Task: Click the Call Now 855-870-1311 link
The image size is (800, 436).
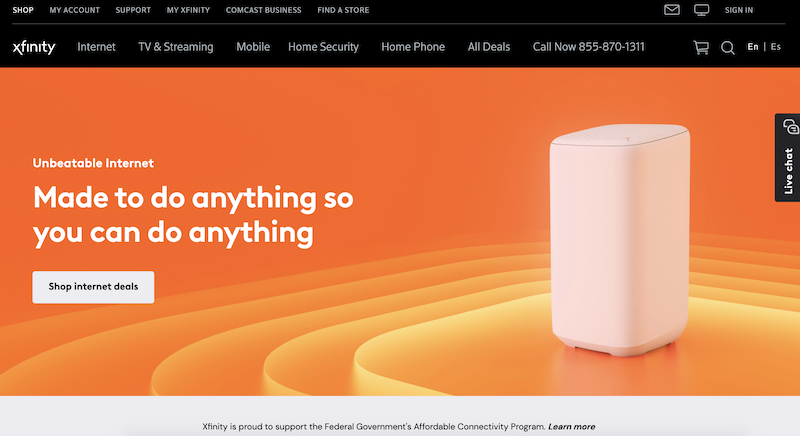Action: [588, 47]
